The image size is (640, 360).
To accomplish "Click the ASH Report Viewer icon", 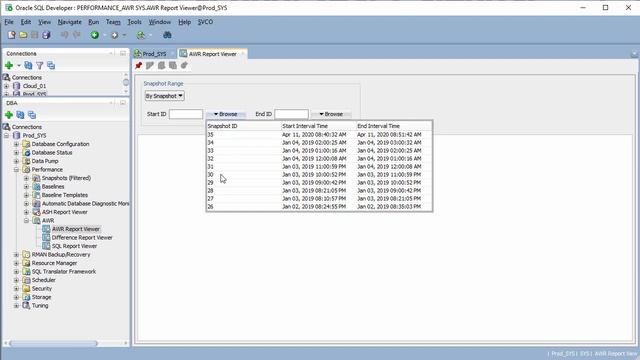I will click(x=36, y=212).
